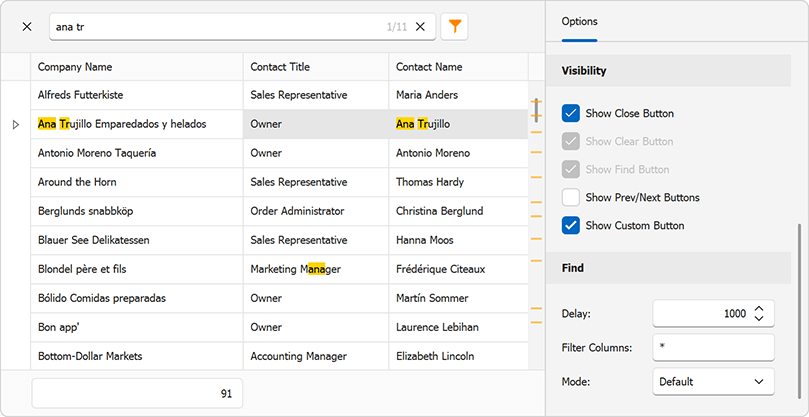Viewport: 809px width, 417px height.
Task: Click the row indicator arrow for Ana Trujillo
Action: (15, 124)
